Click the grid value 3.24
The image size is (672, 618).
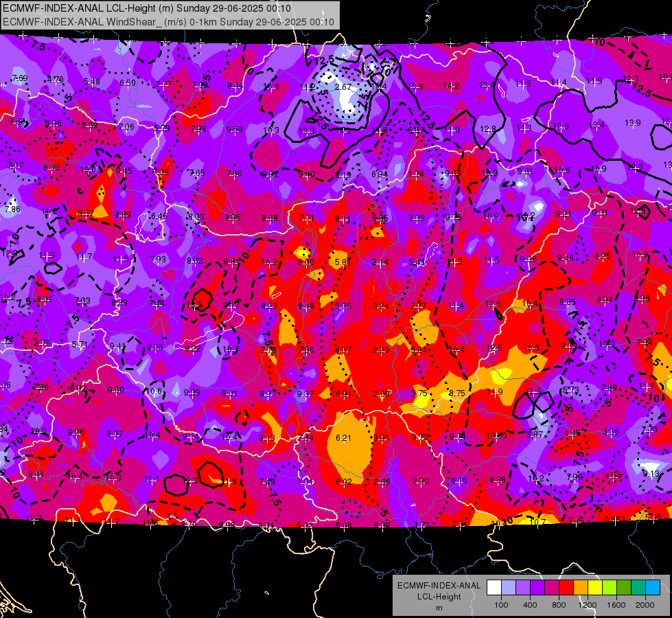380,306
